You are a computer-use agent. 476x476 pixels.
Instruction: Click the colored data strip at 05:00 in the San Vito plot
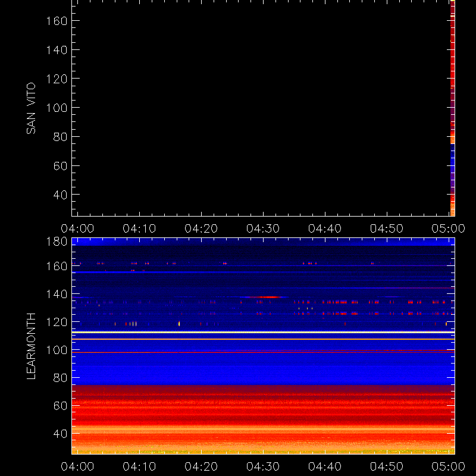click(452, 108)
